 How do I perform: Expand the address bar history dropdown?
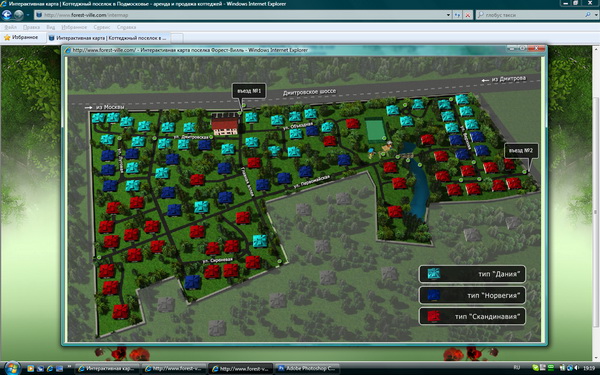(448, 15)
